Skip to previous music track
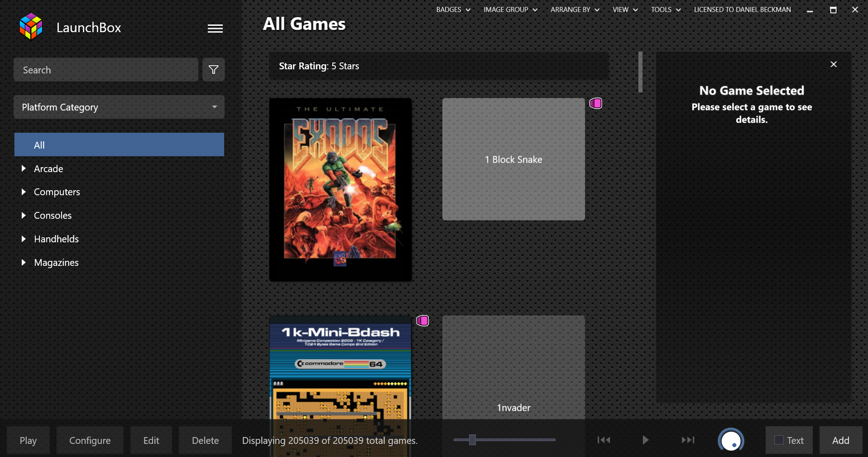Screen dimensions: 868x457 (x=604, y=440)
